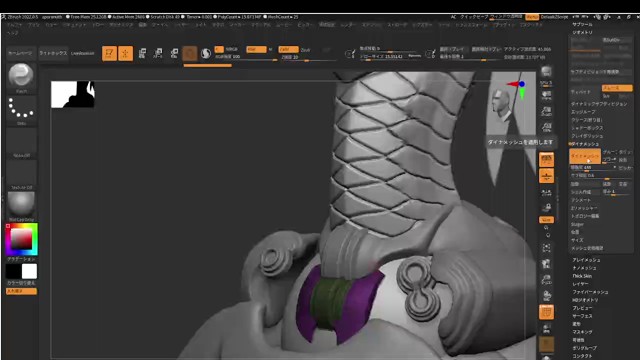Expand the ZRemesher (Zリメッシャー) section

pyautogui.click(x=584, y=208)
